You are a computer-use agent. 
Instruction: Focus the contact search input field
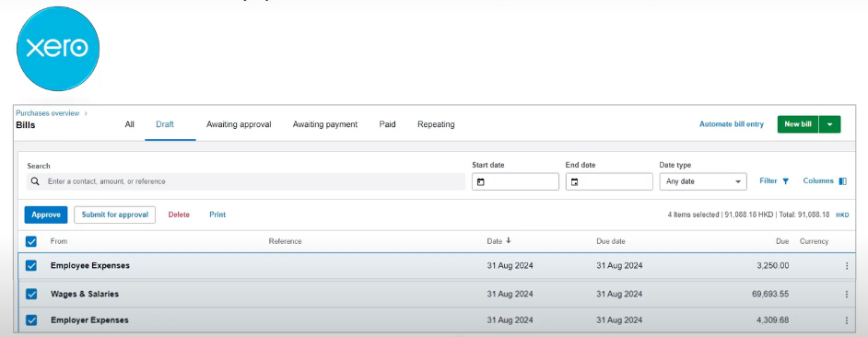(x=246, y=181)
